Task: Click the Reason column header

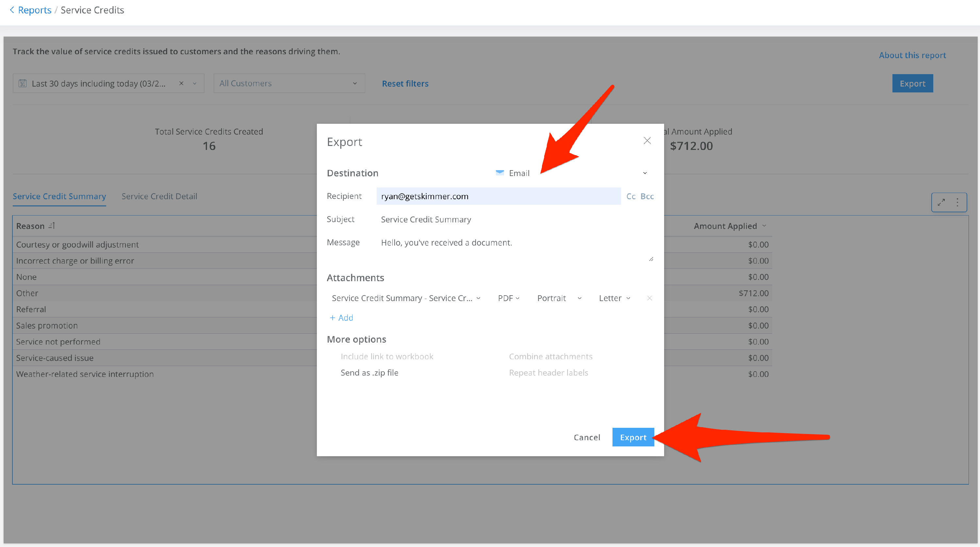Action: tap(30, 226)
